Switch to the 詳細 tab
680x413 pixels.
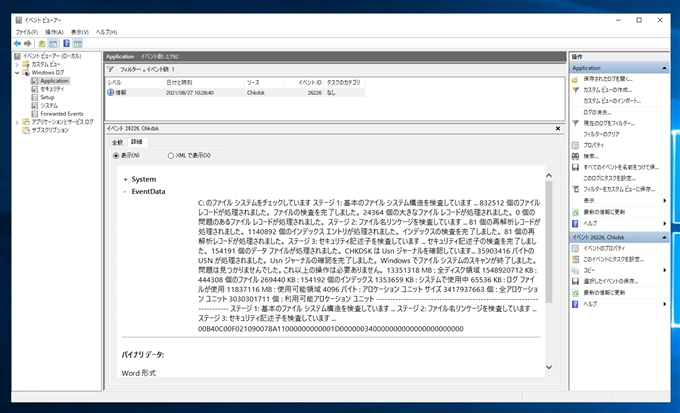[137, 142]
